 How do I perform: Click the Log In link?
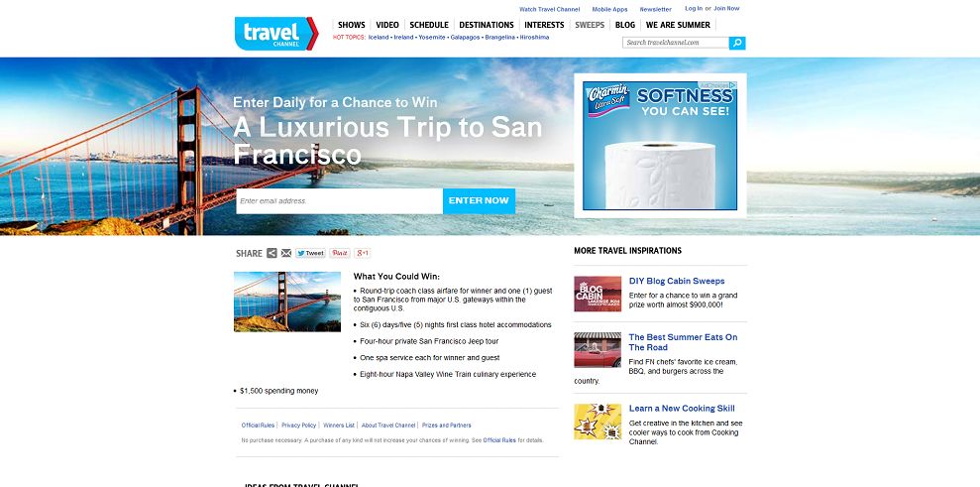[x=694, y=9]
